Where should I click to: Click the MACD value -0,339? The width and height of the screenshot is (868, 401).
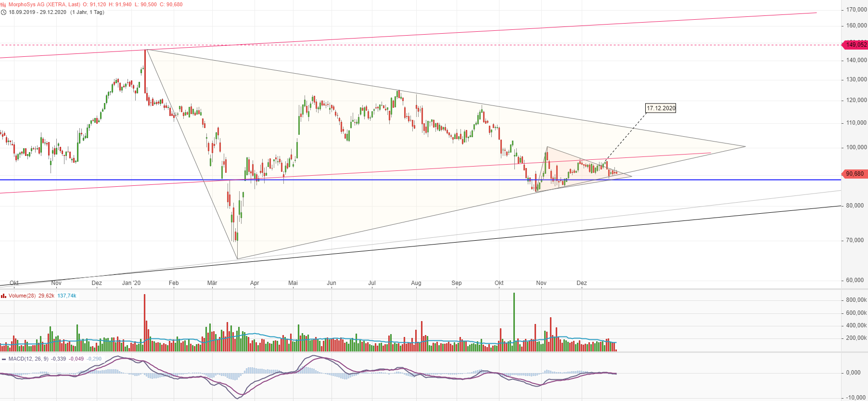pyautogui.click(x=59, y=359)
